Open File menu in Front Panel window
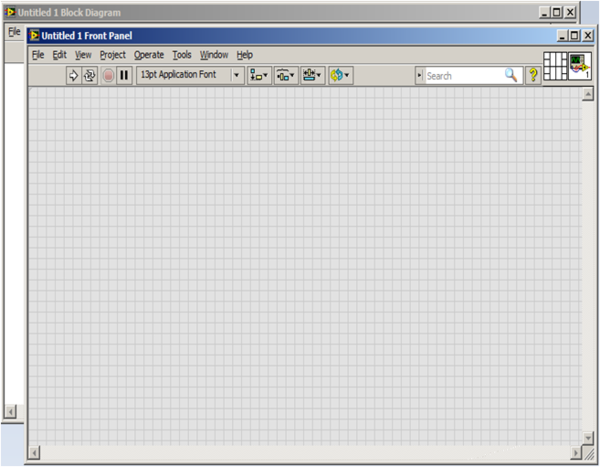The width and height of the screenshot is (600, 467). (x=38, y=55)
